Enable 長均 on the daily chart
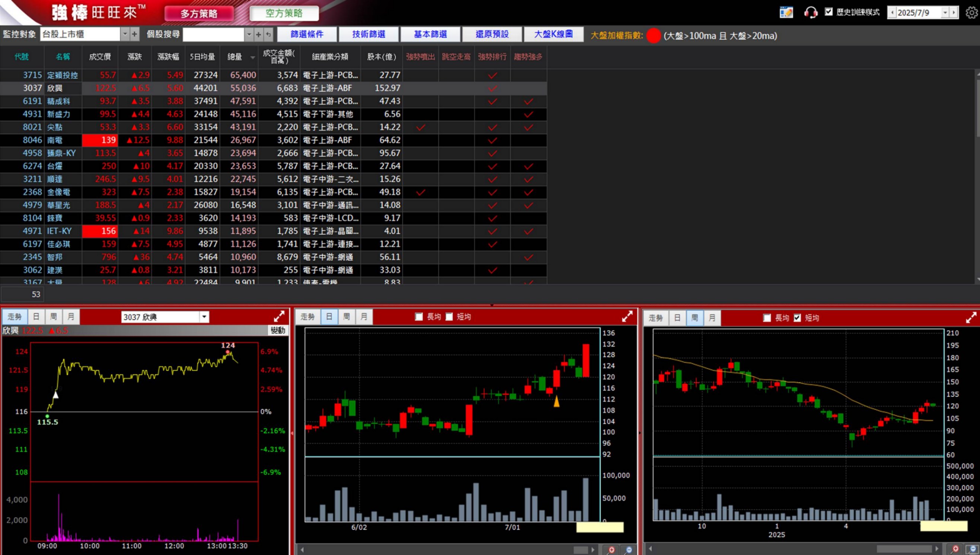This screenshot has width=980, height=555. click(419, 317)
